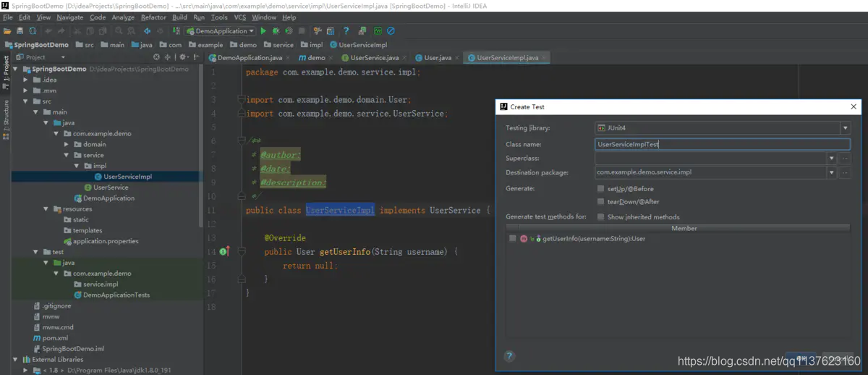Image resolution: width=868 pixels, height=375 pixels.
Task: Click Run with Coverage icon
Action: click(x=288, y=31)
